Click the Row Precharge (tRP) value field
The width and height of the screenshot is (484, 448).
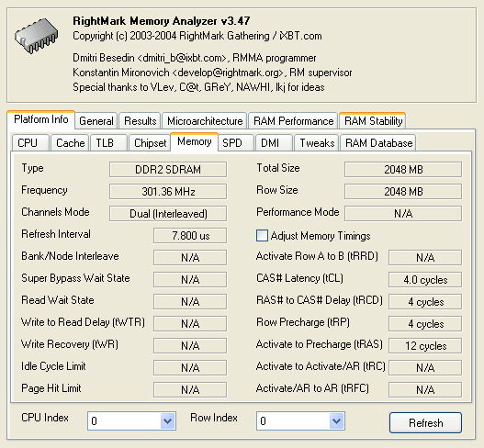425,324
